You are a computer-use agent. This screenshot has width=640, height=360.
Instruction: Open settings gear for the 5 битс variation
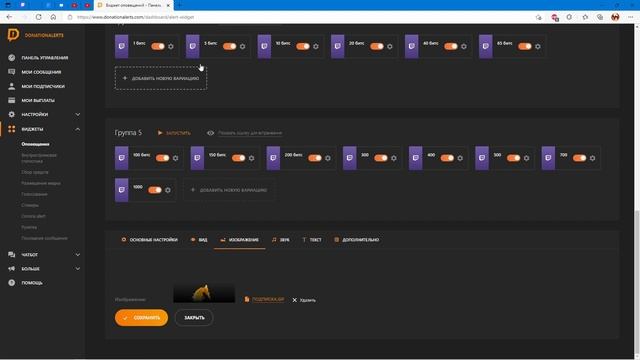tap(242, 47)
